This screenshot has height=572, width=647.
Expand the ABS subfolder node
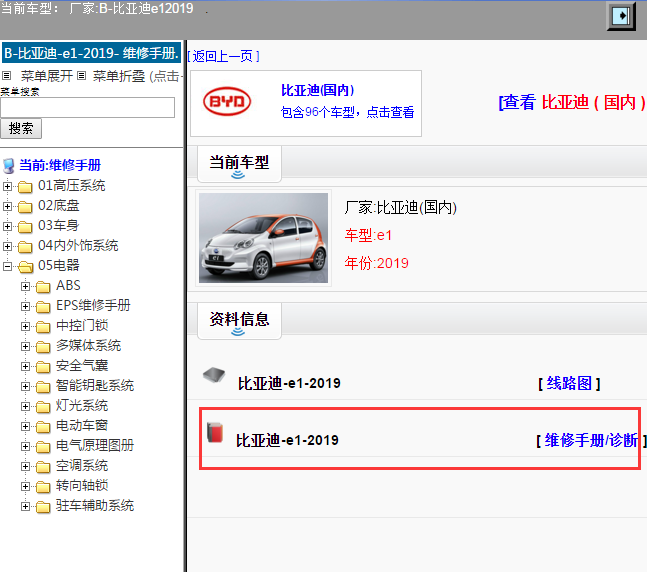[25, 286]
